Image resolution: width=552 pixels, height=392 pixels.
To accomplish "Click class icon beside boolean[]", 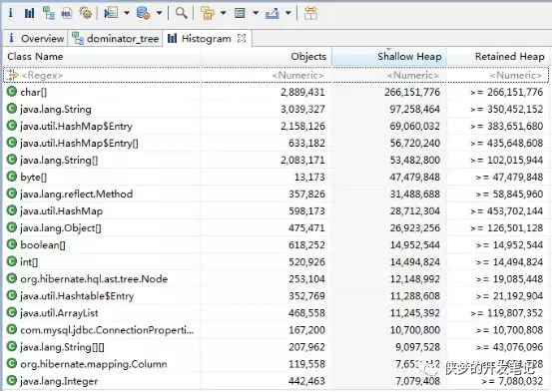I will tap(12, 244).
